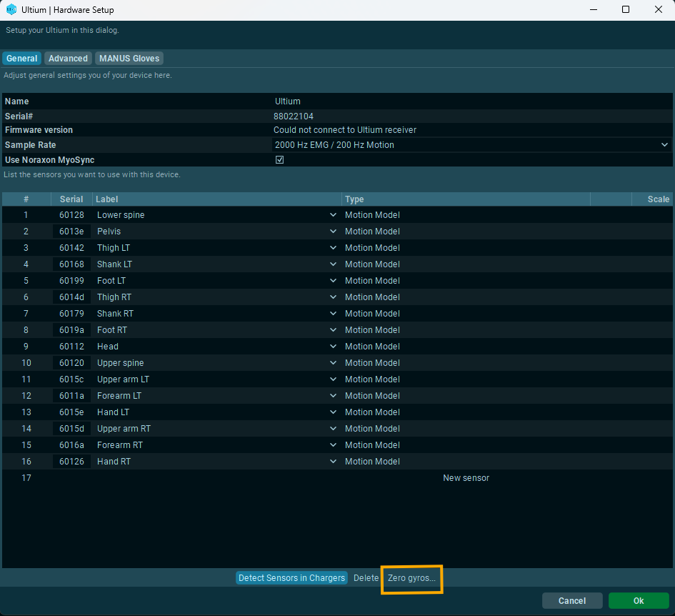Screen dimensions: 675x616
Task: Select serial cell 60179
Action: 71,314
